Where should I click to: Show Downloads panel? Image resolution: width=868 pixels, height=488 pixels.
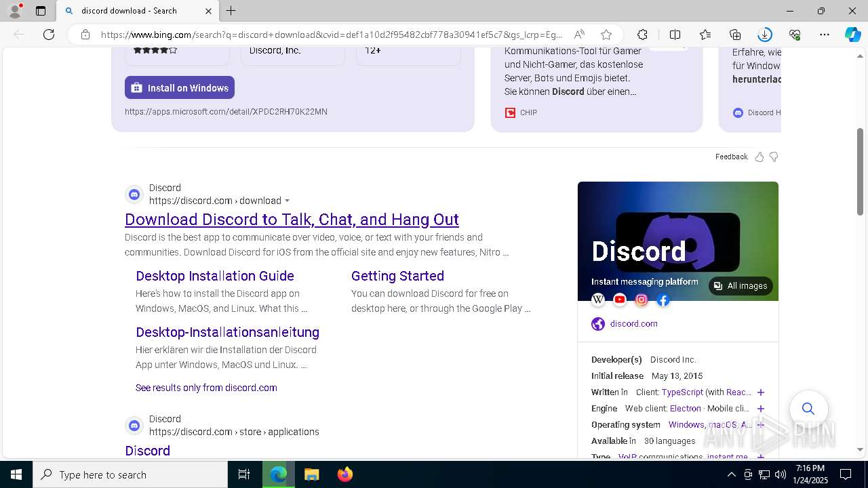point(765,35)
